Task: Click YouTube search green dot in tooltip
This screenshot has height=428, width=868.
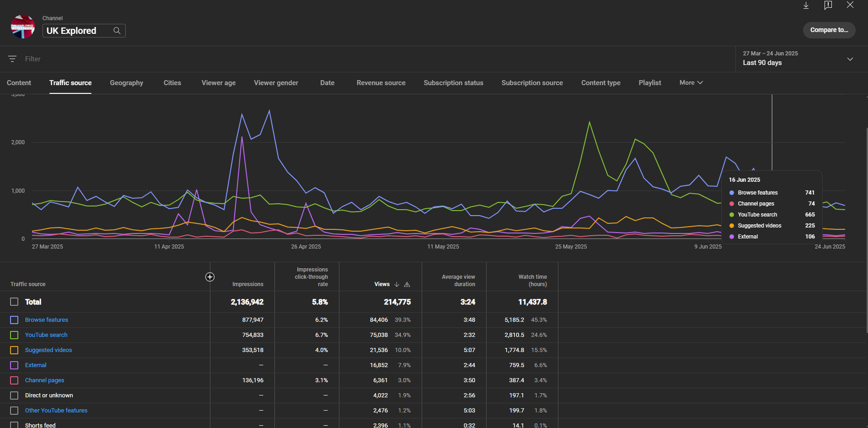Action: pos(732,215)
